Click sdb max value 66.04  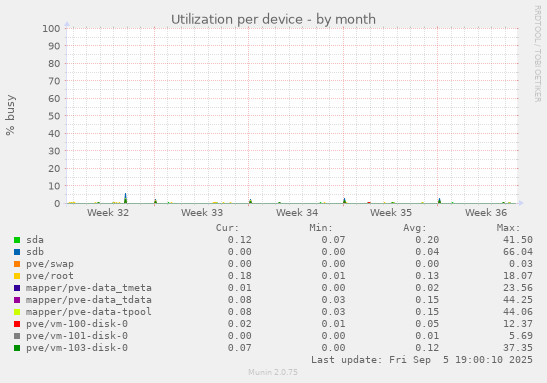[518, 252]
